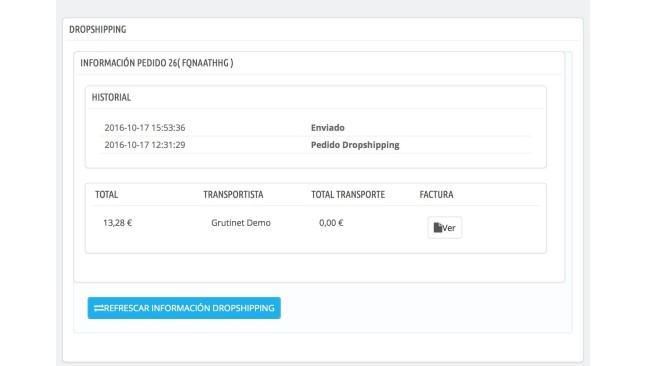Screen dimensions: 646x366
Task: Select the timestamp 2016-10-17 15:53:36
Action: coord(145,128)
